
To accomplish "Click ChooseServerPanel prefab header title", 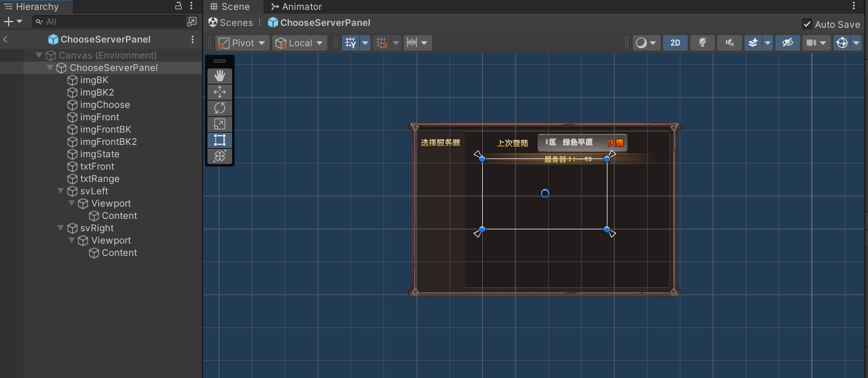I will [99, 39].
